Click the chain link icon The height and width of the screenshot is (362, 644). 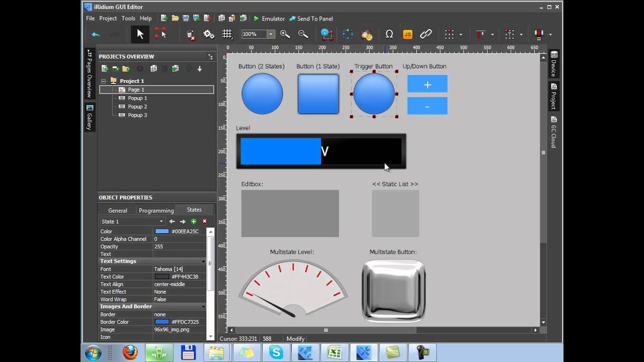coord(426,34)
